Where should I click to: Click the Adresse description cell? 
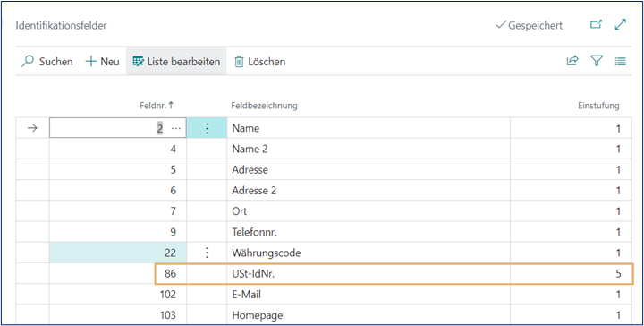369,170
